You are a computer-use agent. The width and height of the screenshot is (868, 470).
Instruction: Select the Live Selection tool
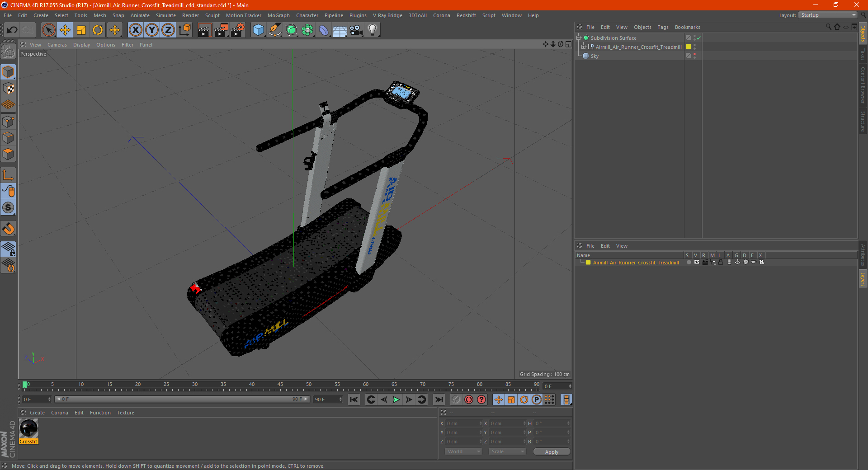coord(48,30)
